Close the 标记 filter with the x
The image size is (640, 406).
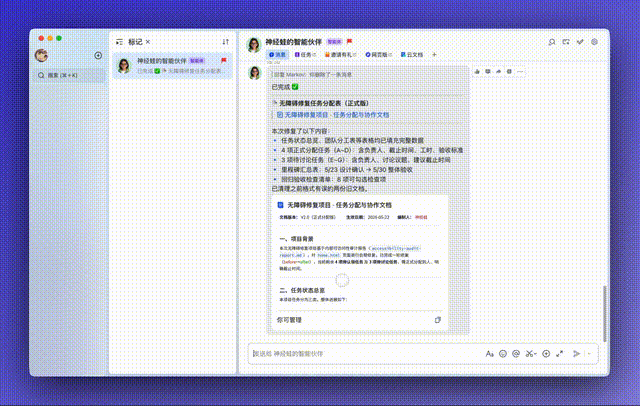148,42
